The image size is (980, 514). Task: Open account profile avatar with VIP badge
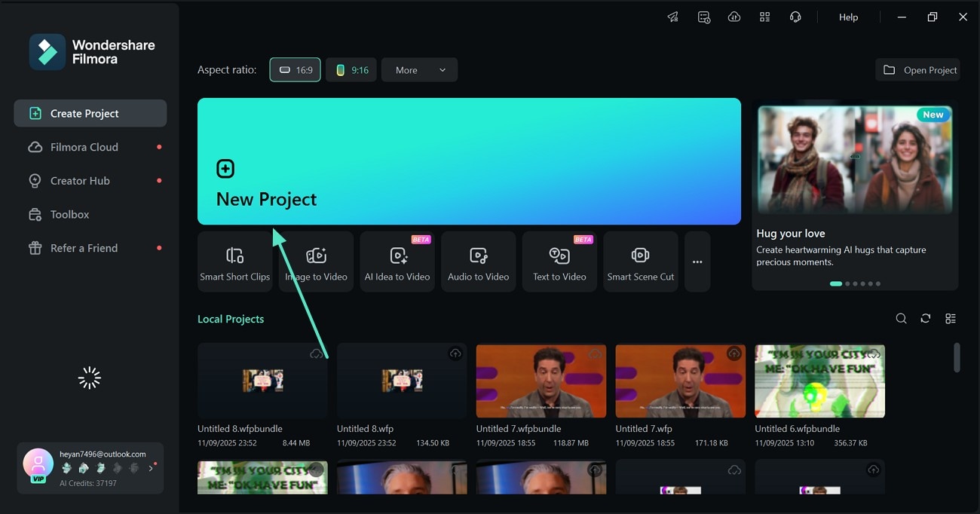coord(38,464)
